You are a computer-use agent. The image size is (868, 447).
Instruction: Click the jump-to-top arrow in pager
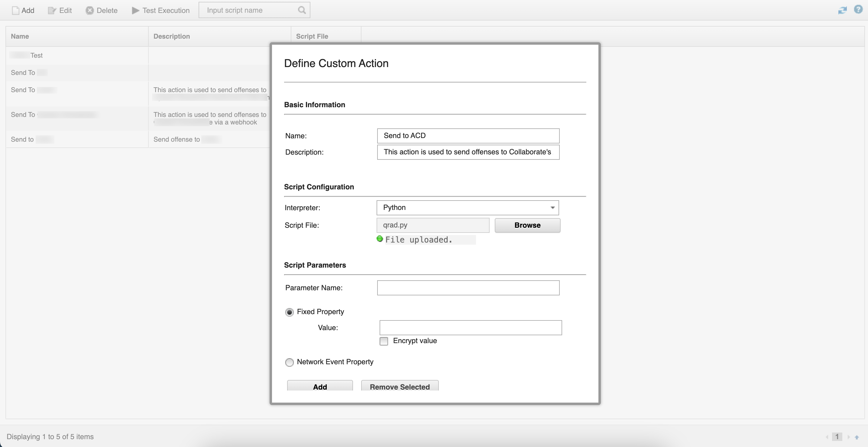(x=857, y=437)
